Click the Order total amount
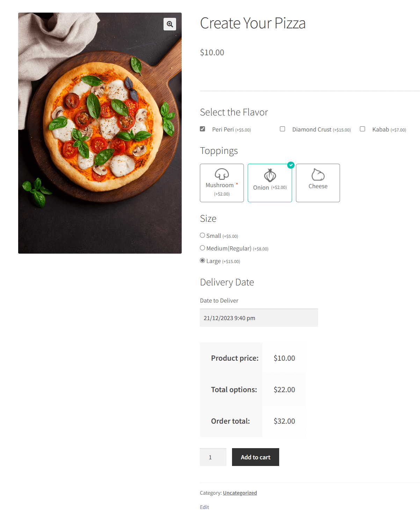The height and width of the screenshot is (516, 420). [x=284, y=421]
